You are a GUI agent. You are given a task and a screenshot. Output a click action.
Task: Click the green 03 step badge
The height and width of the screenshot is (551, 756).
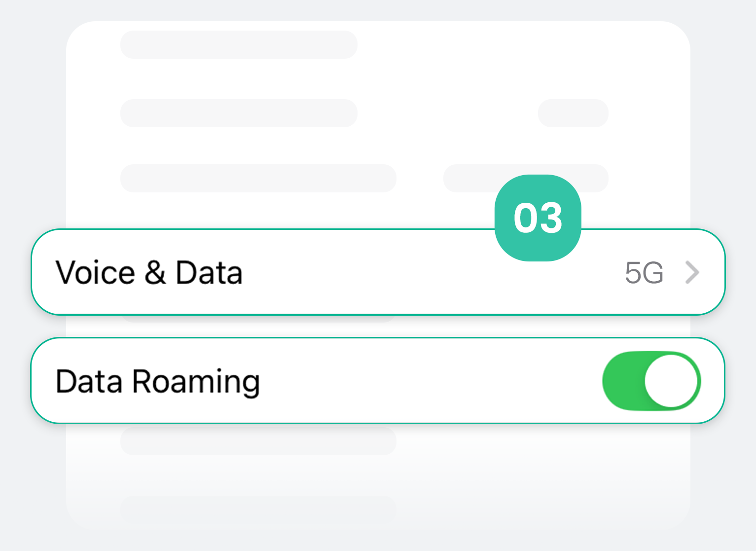point(538,218)
